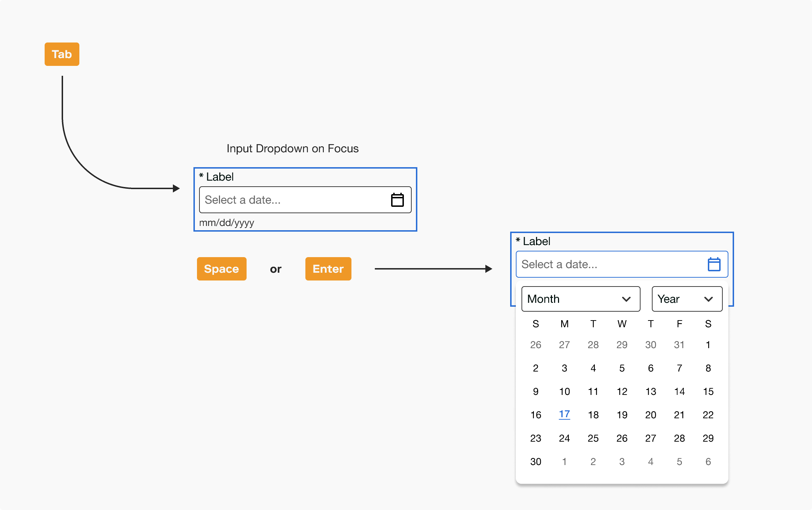Viewport: 812px width, 510px height.
Task: Click the Tab key badge
Action: click(x=62, y=54)
